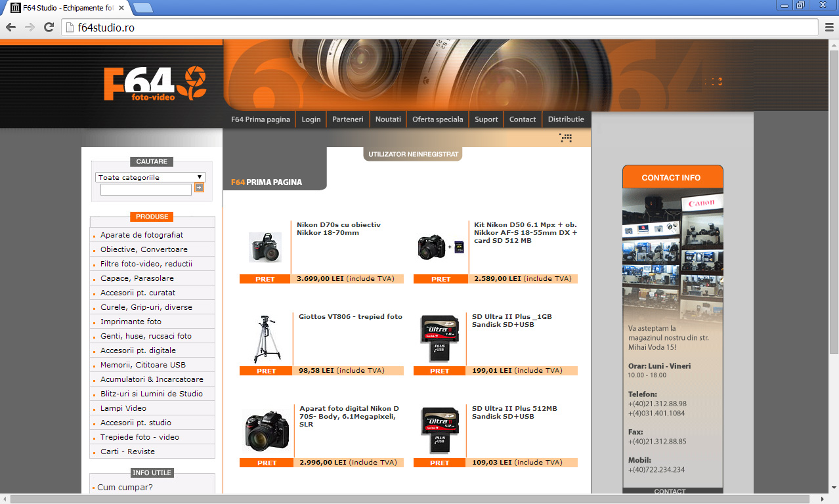Image resolution: width=839 pixels, height=504 pixels.
Task: Select Acumulatori & Incarcatoare category
Action: (x=152, y=379)
